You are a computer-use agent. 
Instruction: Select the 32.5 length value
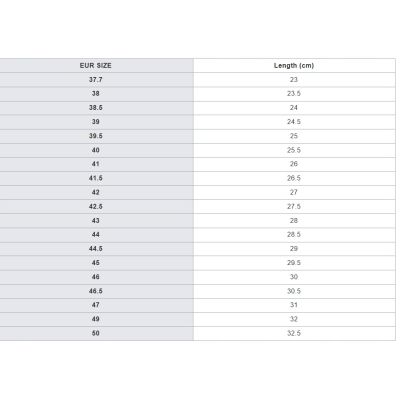(x=294, y=333)
